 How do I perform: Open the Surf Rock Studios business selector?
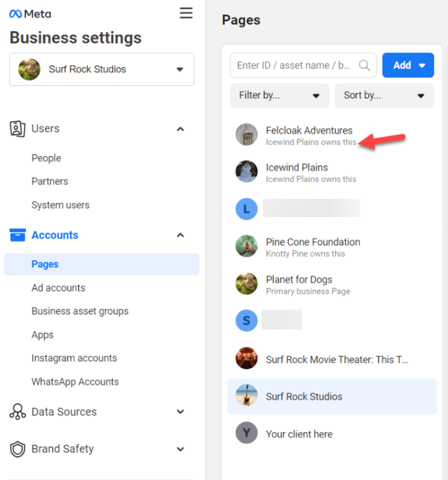coord(102,69)
